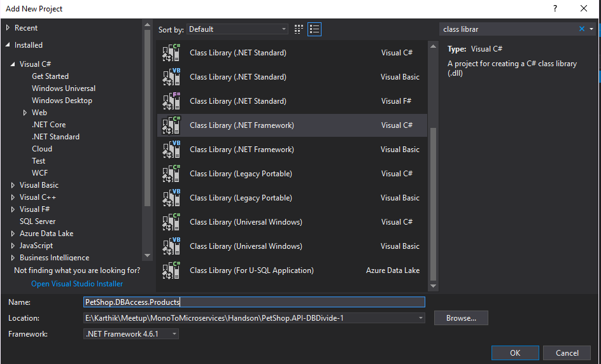This screenshot has height=364, width=601.
Task: Expand the Visual C++ node
Action: [13, 197]
